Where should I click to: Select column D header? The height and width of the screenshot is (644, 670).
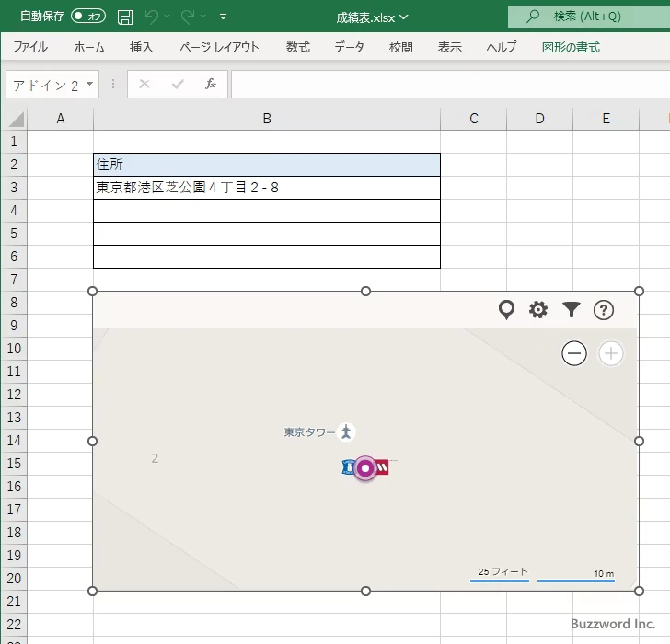click(539, 119)
